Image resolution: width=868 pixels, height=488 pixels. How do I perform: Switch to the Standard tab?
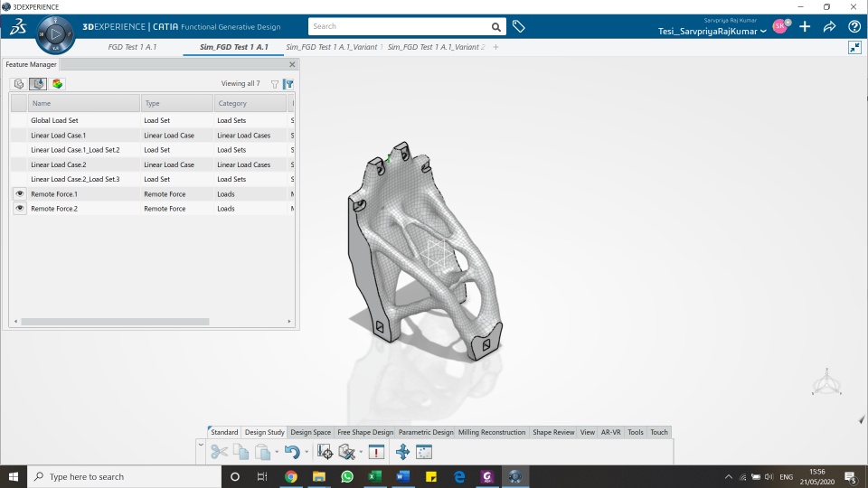[224, 432]
